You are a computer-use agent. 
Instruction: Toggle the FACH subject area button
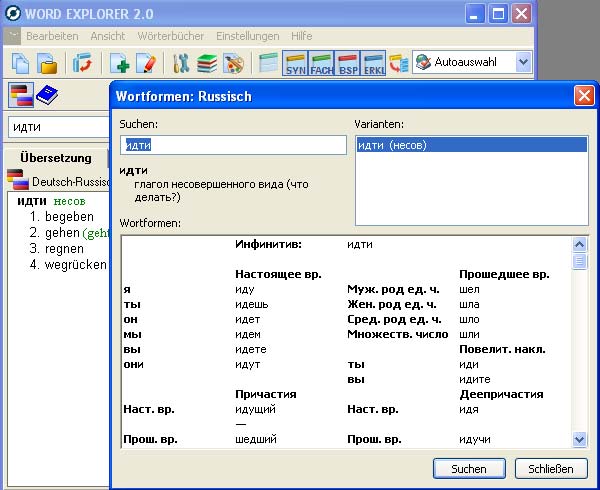coord(321,63)
